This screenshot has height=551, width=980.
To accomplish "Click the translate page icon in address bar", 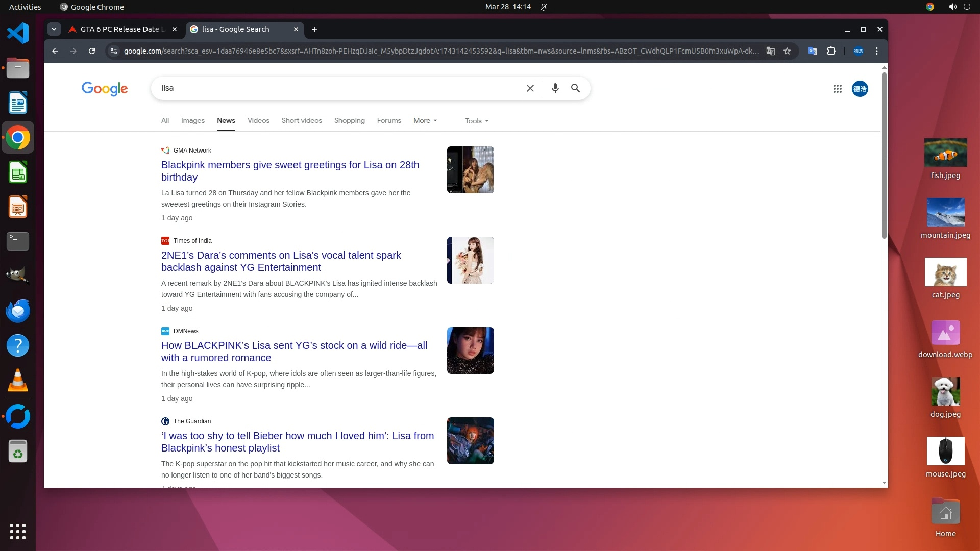I will pos(771,51).
